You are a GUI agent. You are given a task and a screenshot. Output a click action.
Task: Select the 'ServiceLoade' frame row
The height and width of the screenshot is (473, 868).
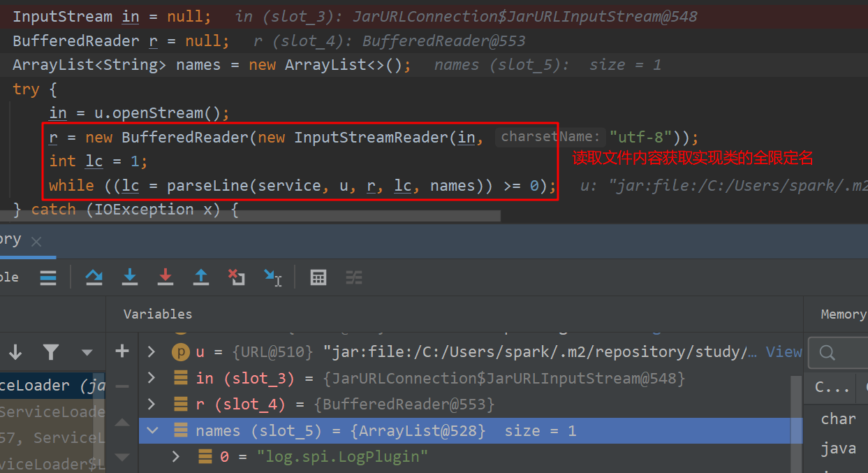pos(52,412)
